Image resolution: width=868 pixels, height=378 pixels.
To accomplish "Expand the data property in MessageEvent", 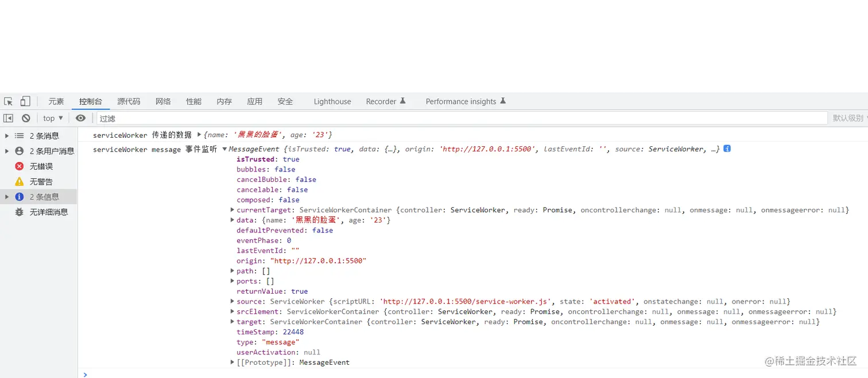I will [x=232, y=220].
